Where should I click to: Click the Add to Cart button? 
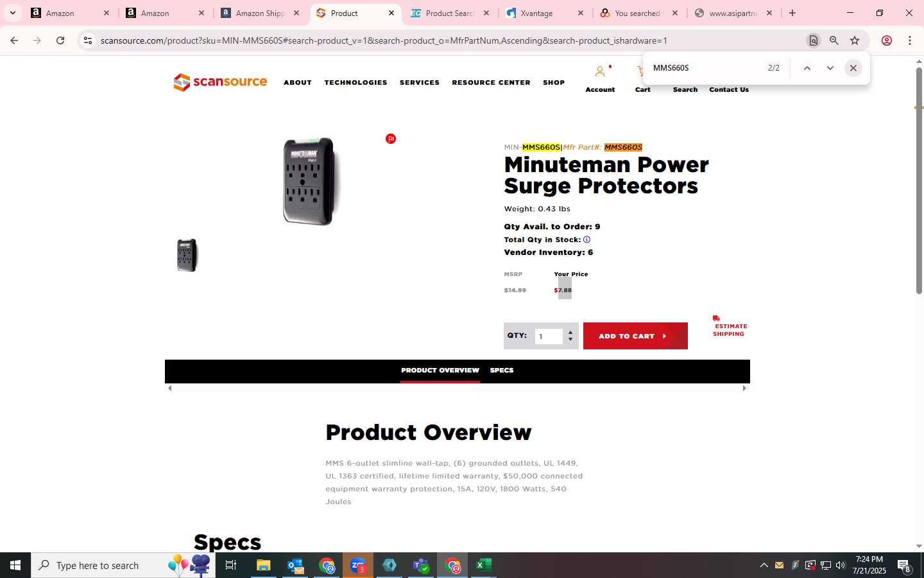635,336
